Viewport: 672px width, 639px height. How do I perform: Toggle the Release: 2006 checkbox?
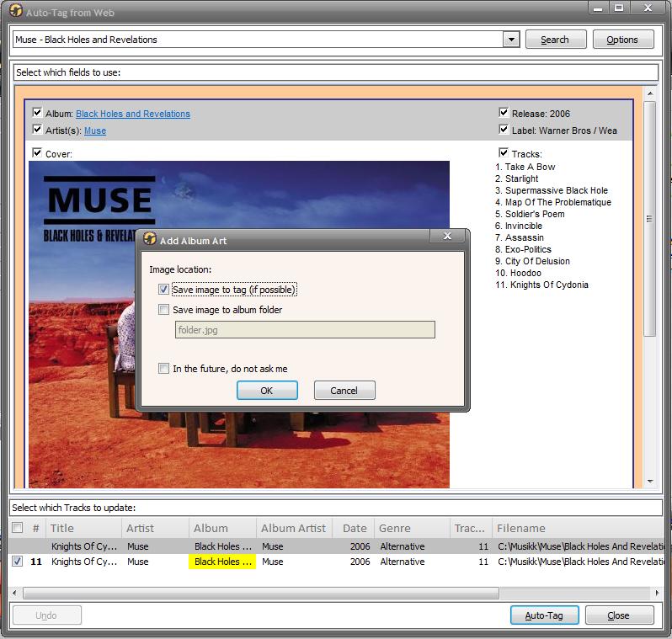504,113
